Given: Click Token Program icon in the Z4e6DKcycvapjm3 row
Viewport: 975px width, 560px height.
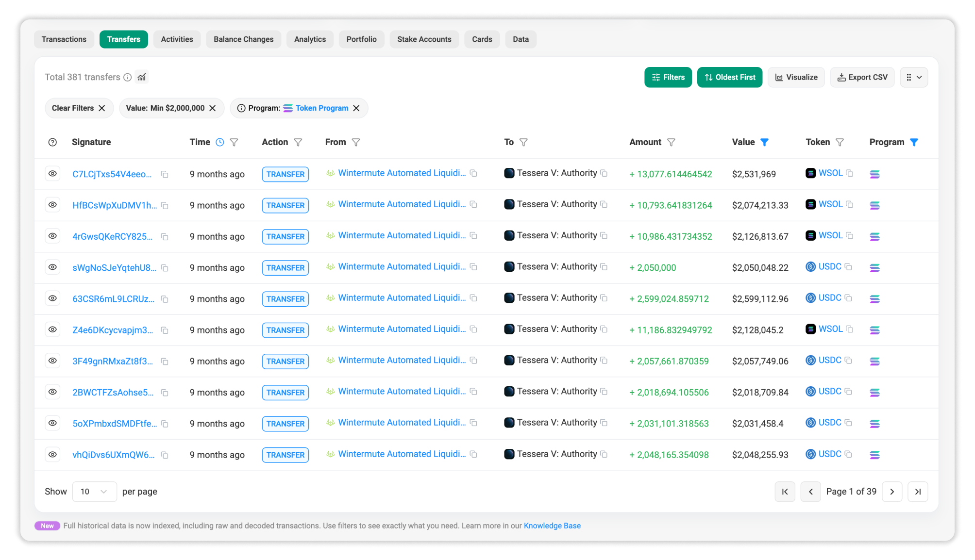Looking at the screenshot, I should 874,330.
